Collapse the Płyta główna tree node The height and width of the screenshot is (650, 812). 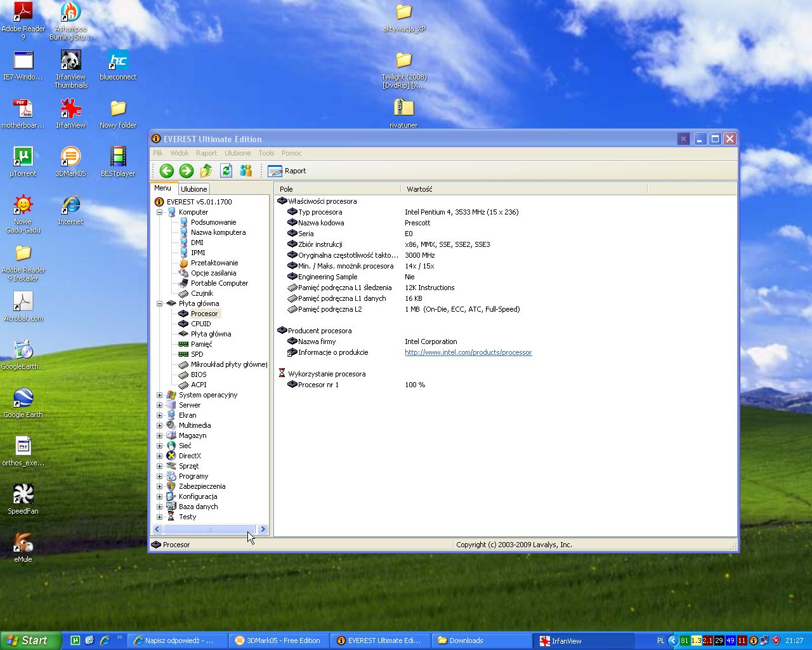click(x=160, y=303)
